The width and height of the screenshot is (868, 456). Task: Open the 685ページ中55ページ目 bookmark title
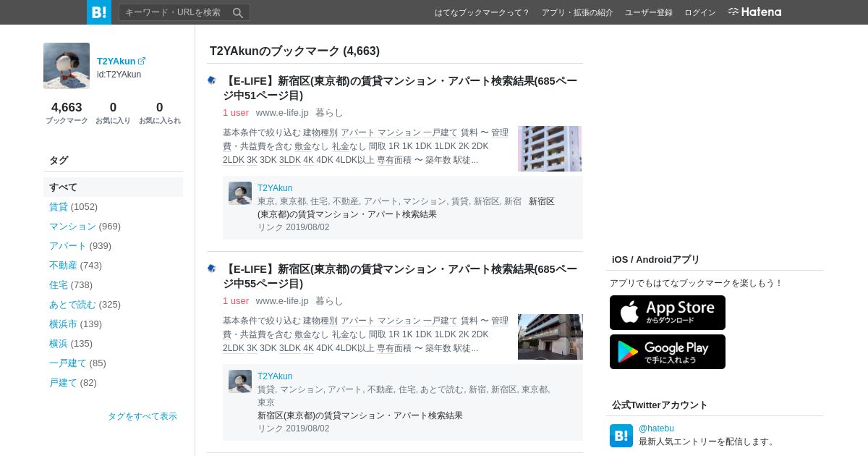click(400, 276)
